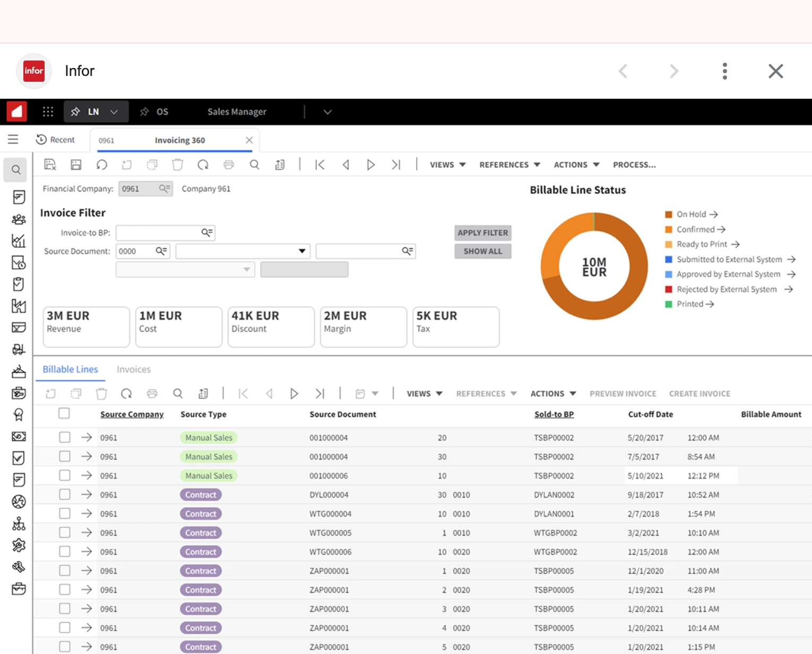The height and width of the screenshot is (654, 812).
Task: Click the search icon in Billable Lines toolbar
Action: [x=178, y=393]
